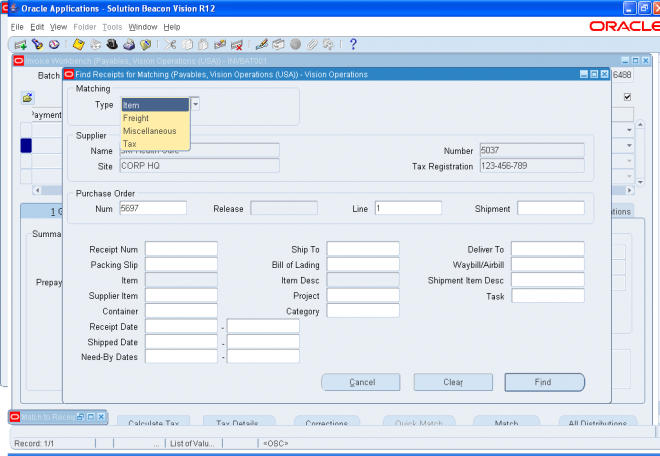
Task: Click the Clear button
Action: pyautogui.click(x=453, y=382)
